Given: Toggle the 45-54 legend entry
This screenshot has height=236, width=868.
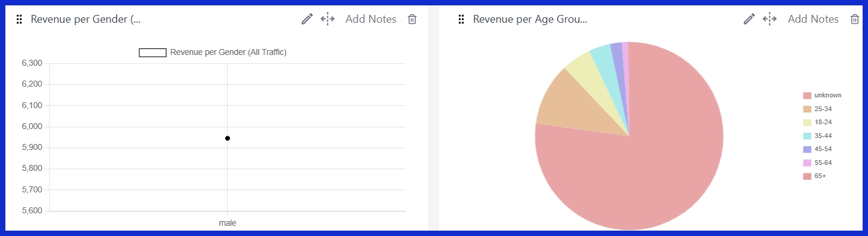Looking at the screenshot, I should [818, 149].
